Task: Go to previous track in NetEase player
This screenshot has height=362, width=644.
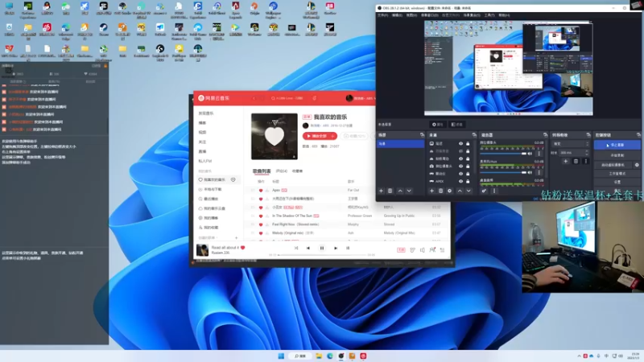Action: (x=308, y=248)
